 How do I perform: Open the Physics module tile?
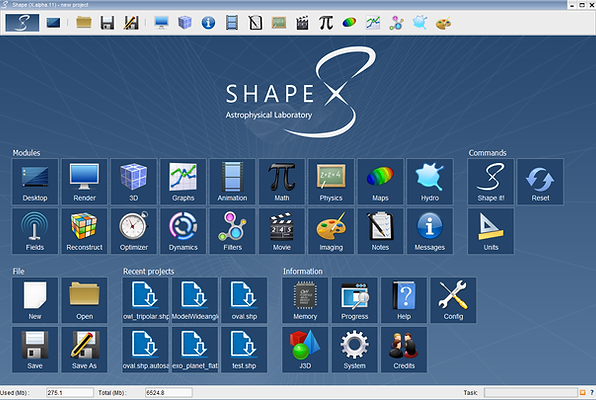[331, 182]
